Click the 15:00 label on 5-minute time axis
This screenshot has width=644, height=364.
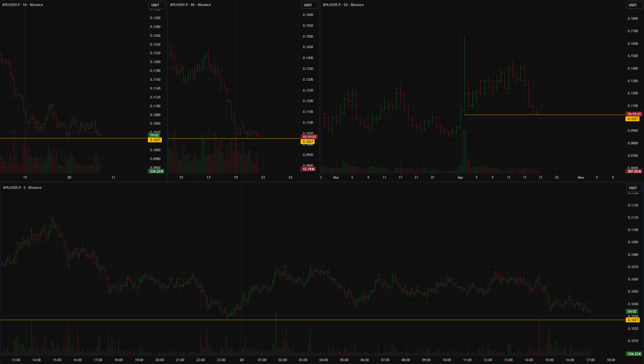57,360
